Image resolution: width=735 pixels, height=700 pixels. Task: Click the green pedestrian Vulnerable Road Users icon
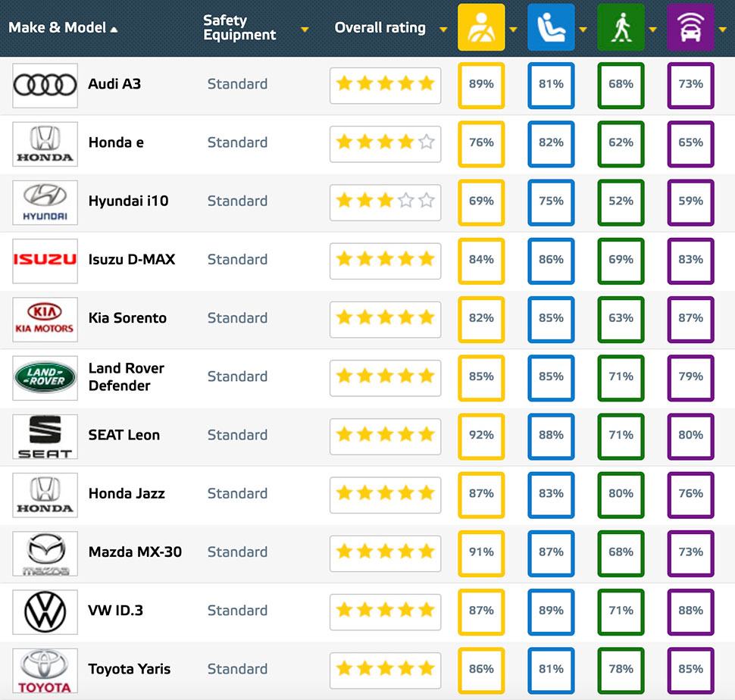[621, 27]
